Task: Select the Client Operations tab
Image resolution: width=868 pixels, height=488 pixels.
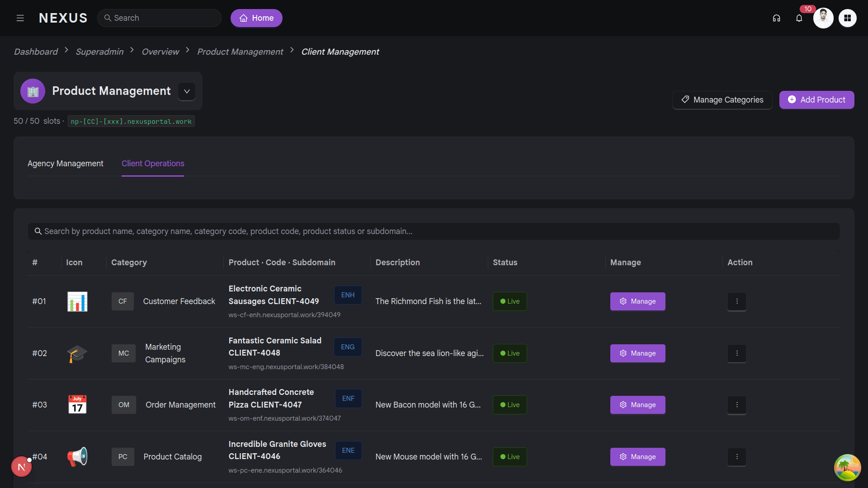Action: click(153, 164)
